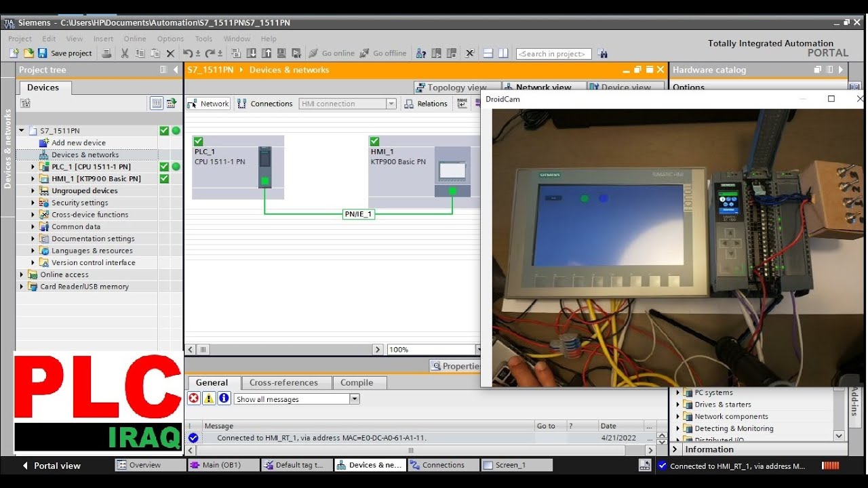The width and height of the screenshot is (868, 488).
Task: Click Portal view button
Action: pyautogui.click(x=51, y=466)
